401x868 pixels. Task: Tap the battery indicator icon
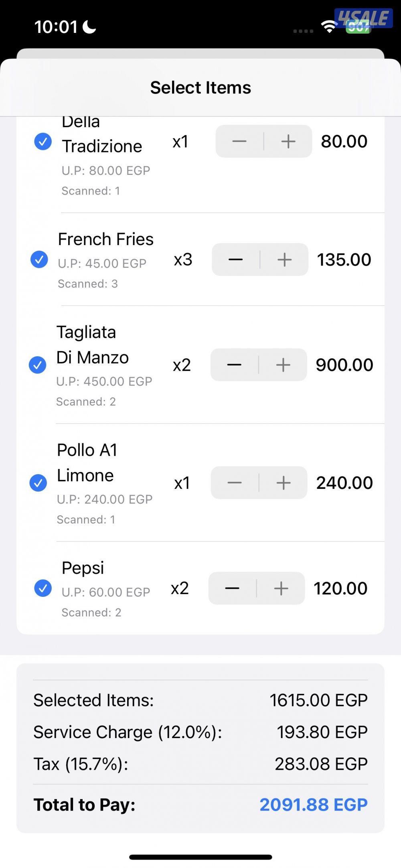358,26
